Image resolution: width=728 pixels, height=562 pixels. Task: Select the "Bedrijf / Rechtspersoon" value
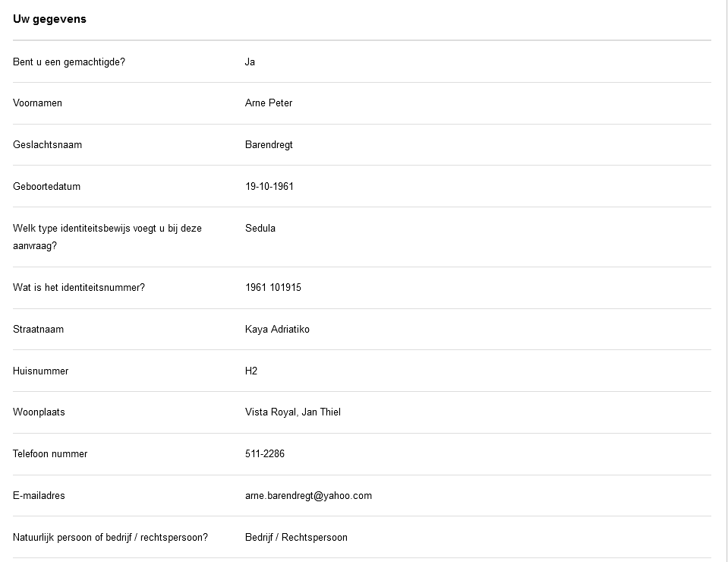click(x=296, y=537)
